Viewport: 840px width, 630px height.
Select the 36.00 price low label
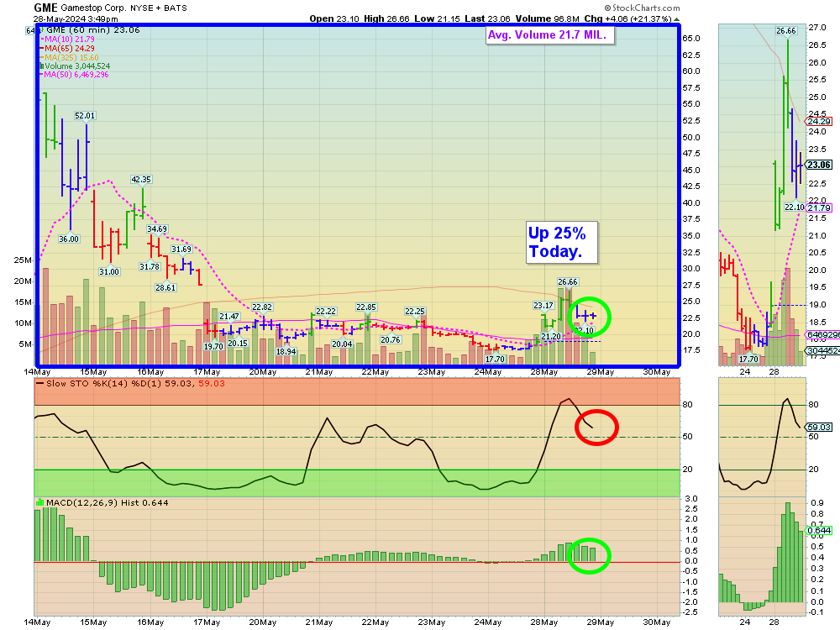69,239
